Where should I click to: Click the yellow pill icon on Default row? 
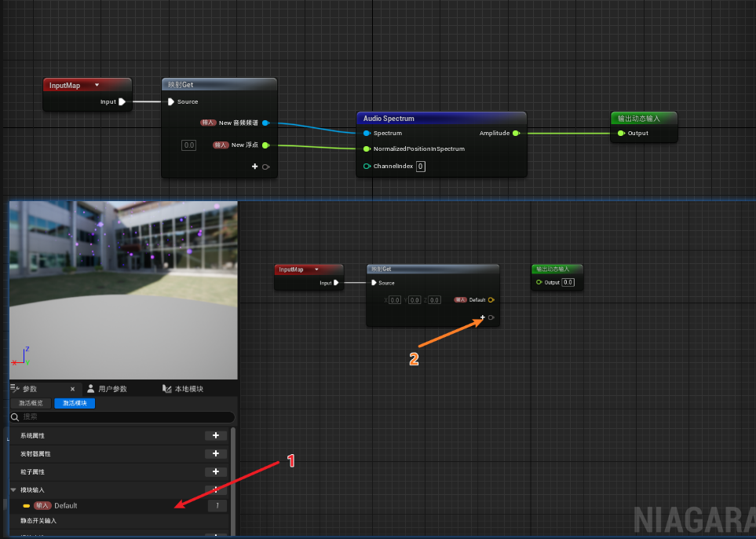[x=27, y=506]
